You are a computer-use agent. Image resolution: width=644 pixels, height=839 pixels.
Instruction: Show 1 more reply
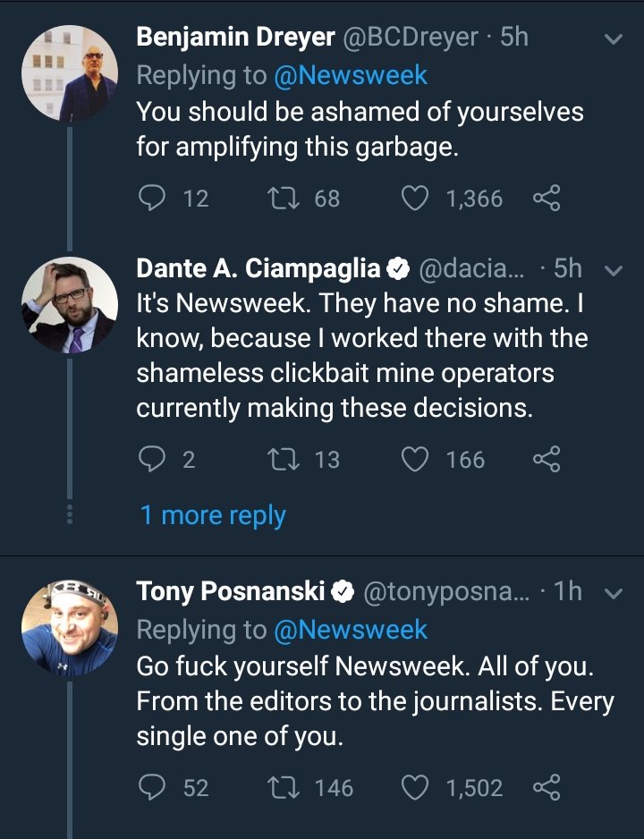point(213,515)
